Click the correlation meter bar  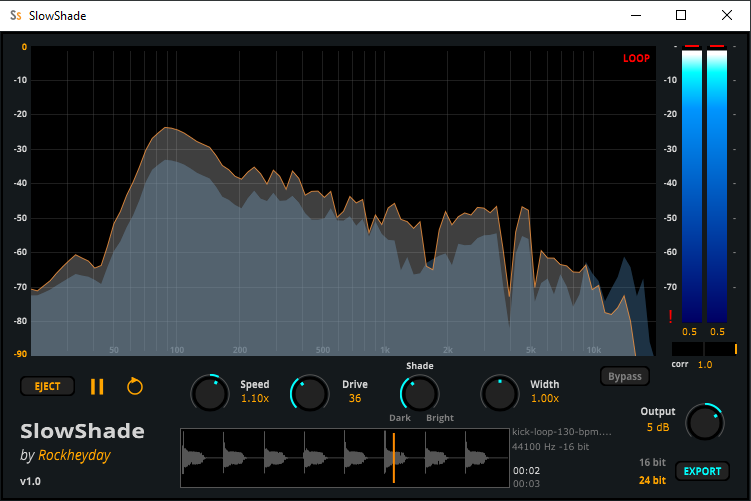(x=704, y=348)
